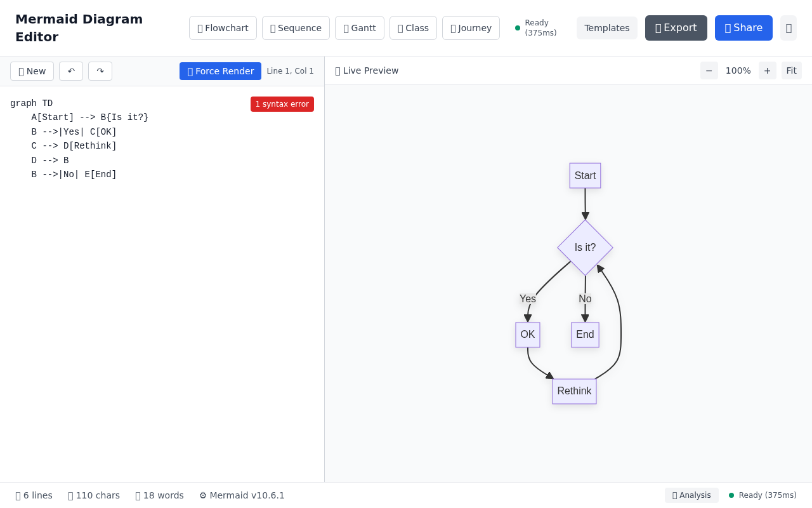
Task: Zoom in with the plus button
Action: point(767,70)
